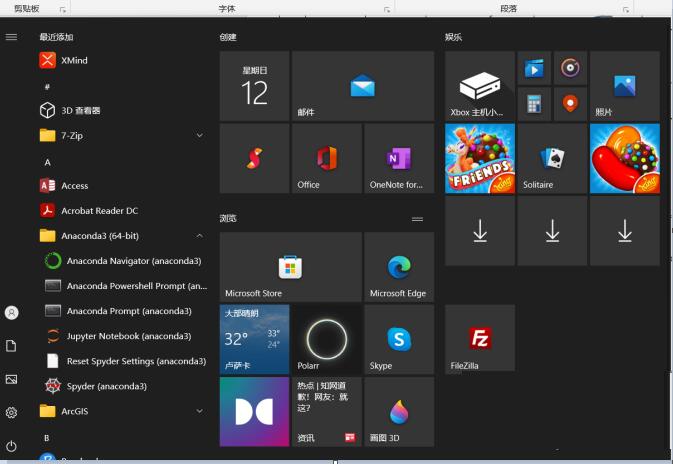Open the weather tile showing 32°

254,339
